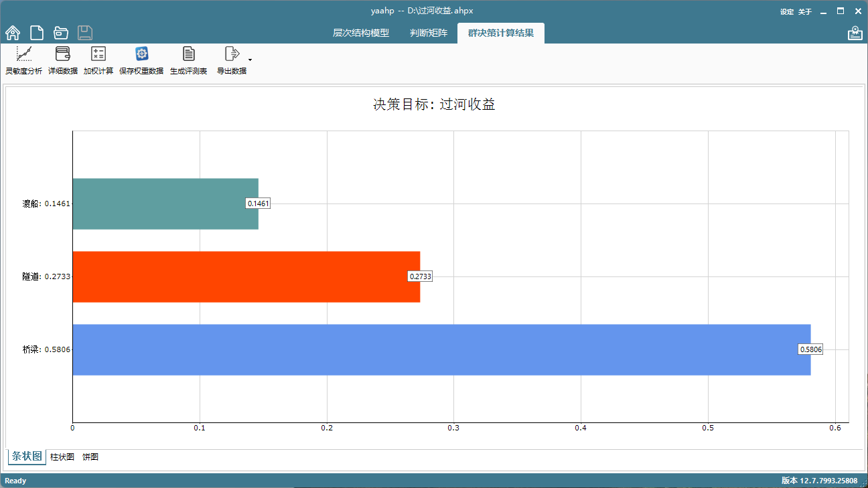
Task: Click the 0.2733 value label on 隧道 bar
Action: click(x=420, y=276)
